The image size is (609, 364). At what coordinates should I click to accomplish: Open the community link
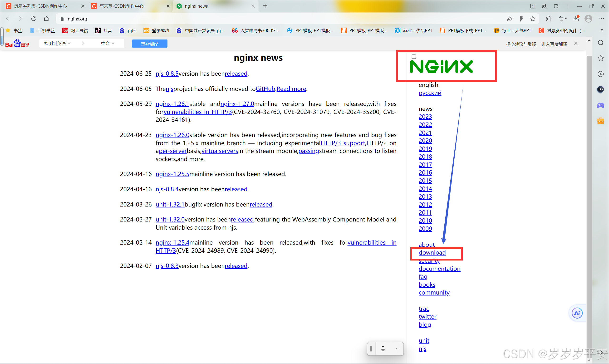tap(434, 292)
